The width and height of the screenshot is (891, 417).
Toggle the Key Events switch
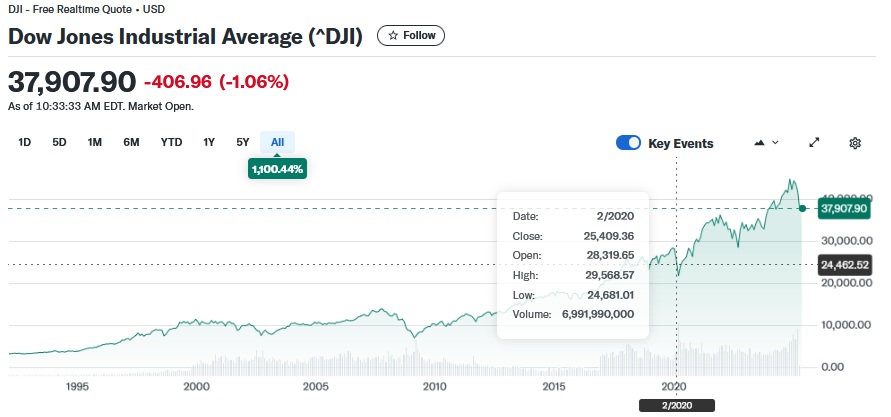(x=628, y=143)
